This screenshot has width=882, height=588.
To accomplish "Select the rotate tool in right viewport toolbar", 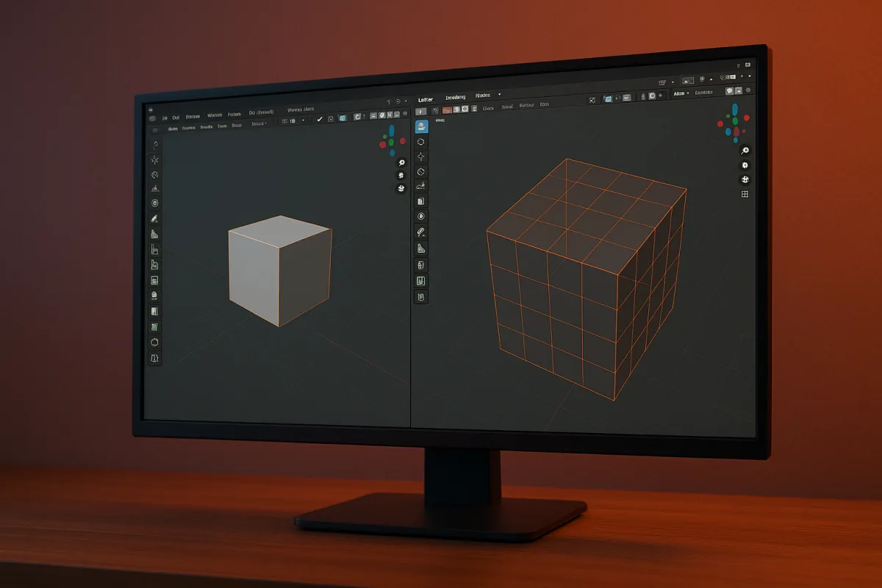I will [x=421, y=172].
